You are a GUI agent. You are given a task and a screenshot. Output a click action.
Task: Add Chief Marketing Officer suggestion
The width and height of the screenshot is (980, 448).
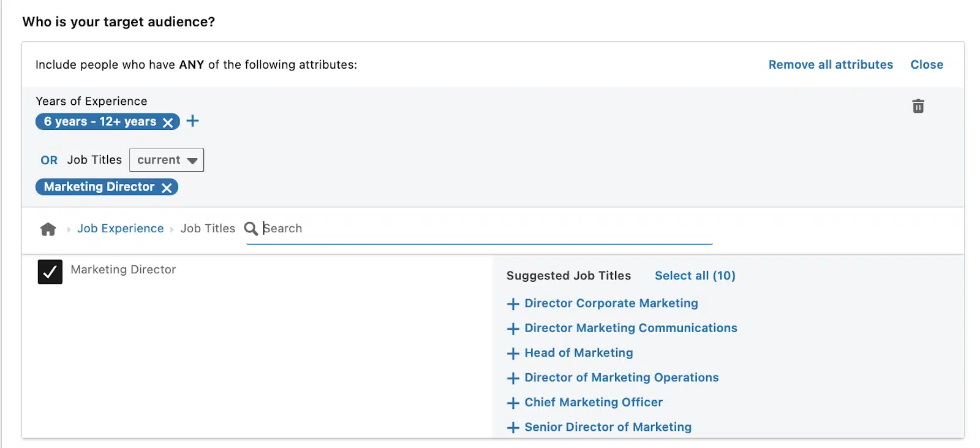[x=593, y=402]
